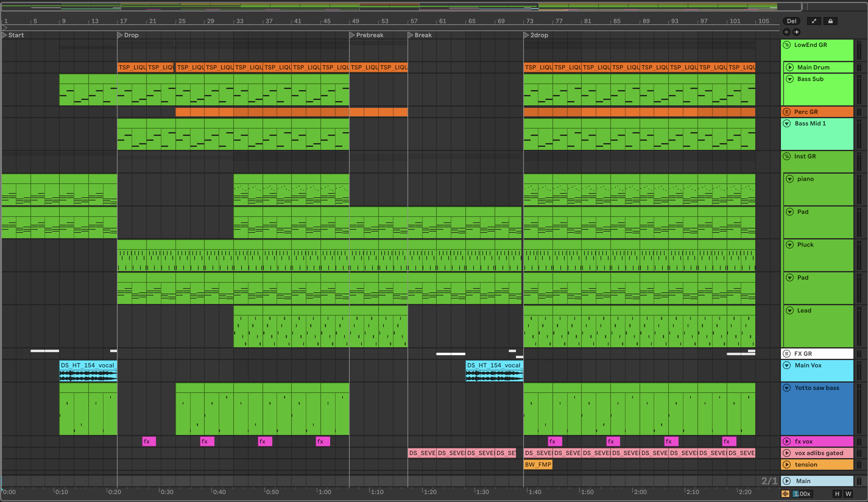Adjust the 1.00x zoom slider
This screenshot has height=502, width=868.
coord(802,494)
